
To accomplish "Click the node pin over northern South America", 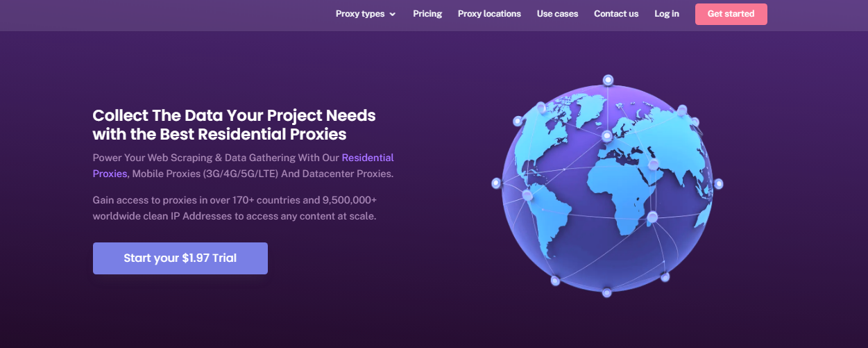I will [528, 196].
